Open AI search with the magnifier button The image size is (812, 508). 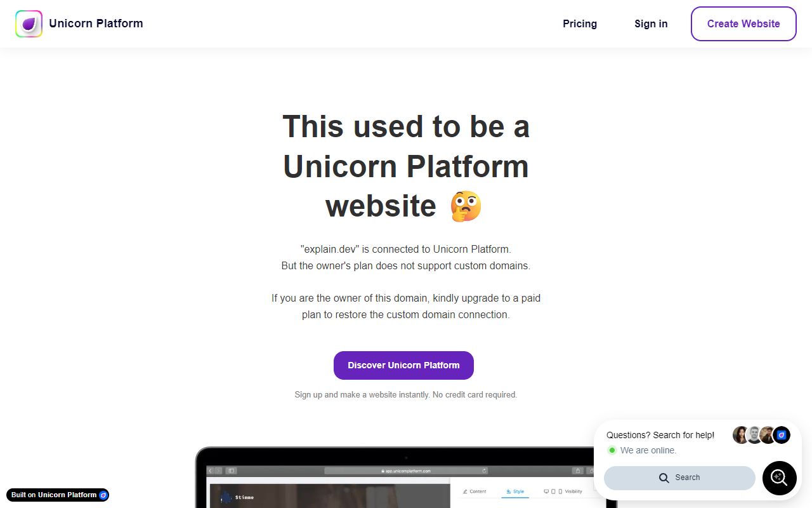click(779, 478)
